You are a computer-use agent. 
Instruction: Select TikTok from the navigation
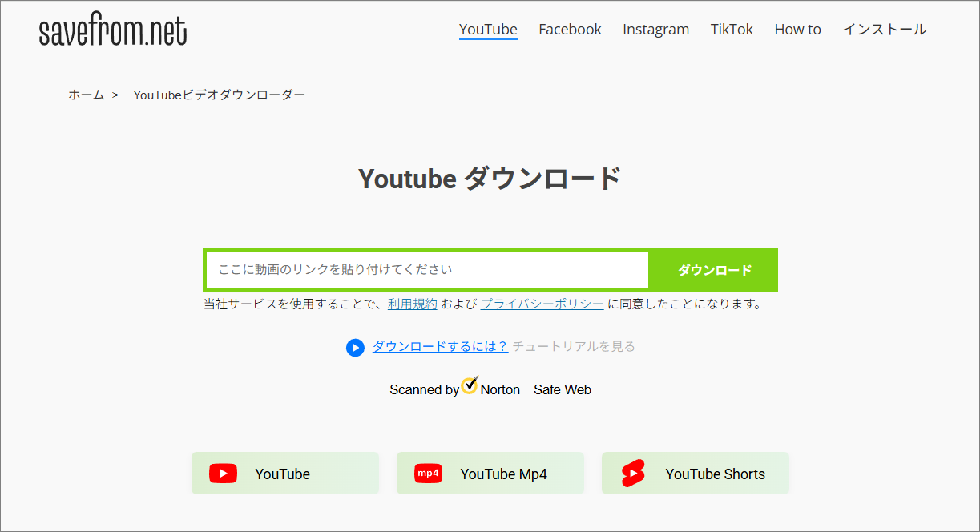click(732, 29)
